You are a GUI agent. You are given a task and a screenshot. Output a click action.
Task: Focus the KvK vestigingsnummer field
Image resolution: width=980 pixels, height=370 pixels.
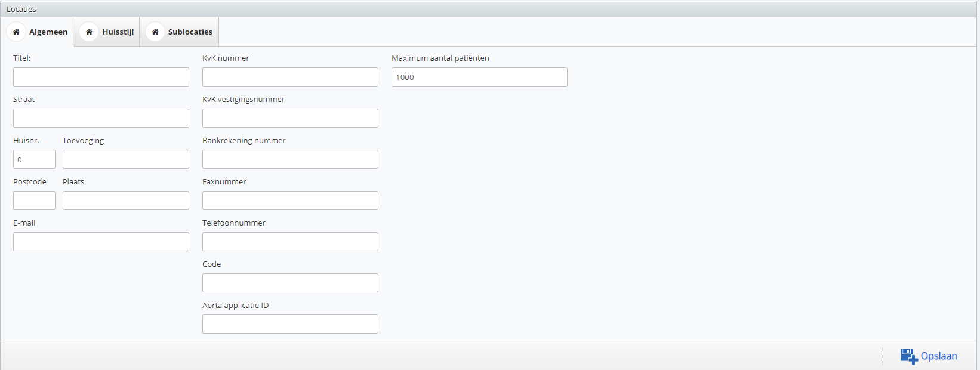pos(290,118)
